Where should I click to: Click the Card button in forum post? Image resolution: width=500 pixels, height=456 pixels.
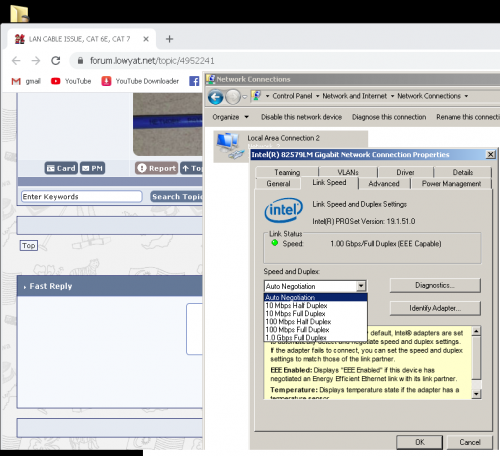61,168
